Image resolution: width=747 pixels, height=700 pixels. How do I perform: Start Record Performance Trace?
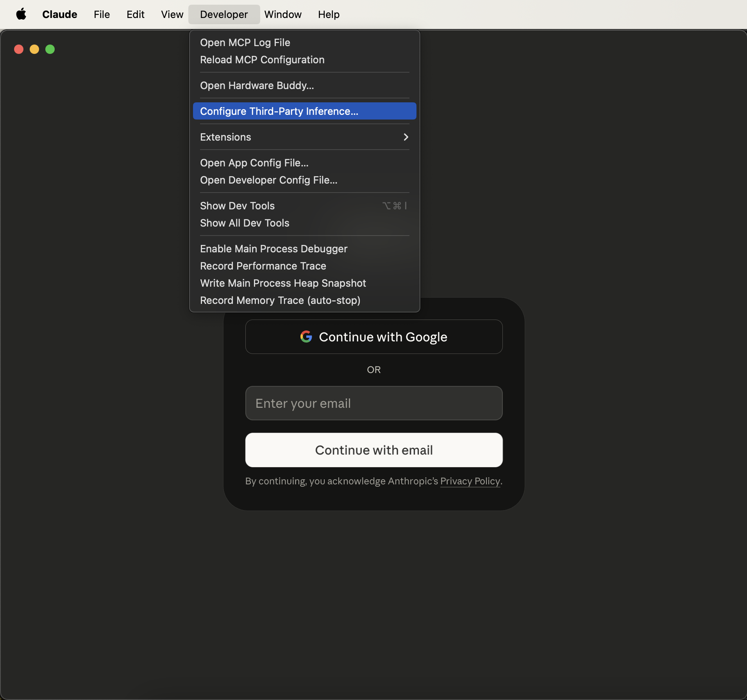(x=263, y=266)
